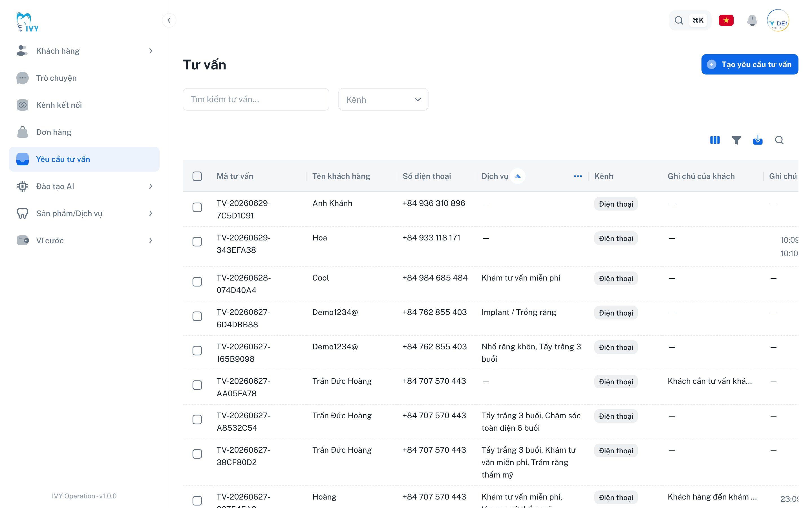The width and height of the screenshot is (812, 508).
Task: Click Tạo yêu cầu tư vấn button
Action: point(750,65)
